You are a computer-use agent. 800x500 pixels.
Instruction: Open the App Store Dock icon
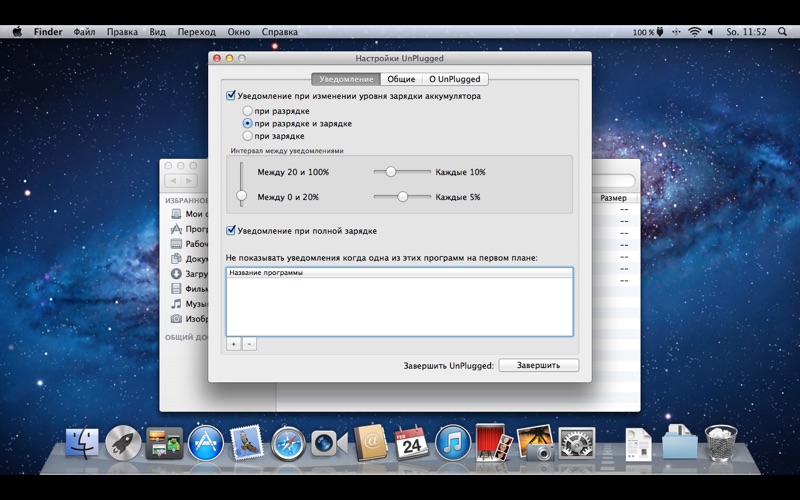206,443
